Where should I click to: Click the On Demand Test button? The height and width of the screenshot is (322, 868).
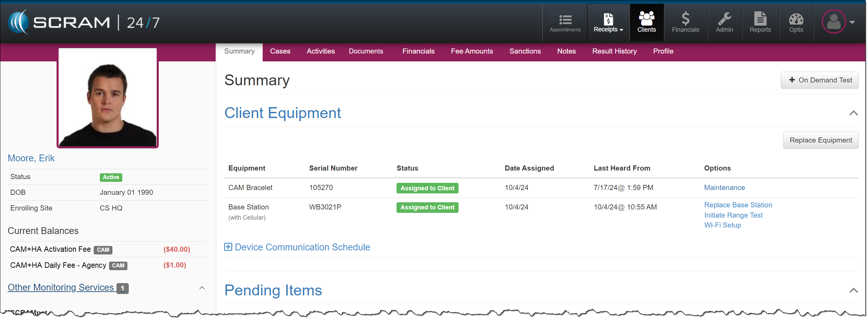819,80
